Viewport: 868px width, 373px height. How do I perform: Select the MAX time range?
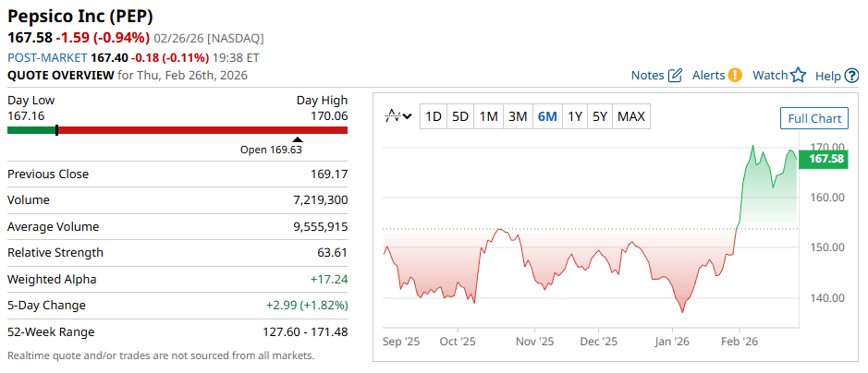tap(631, 116)
